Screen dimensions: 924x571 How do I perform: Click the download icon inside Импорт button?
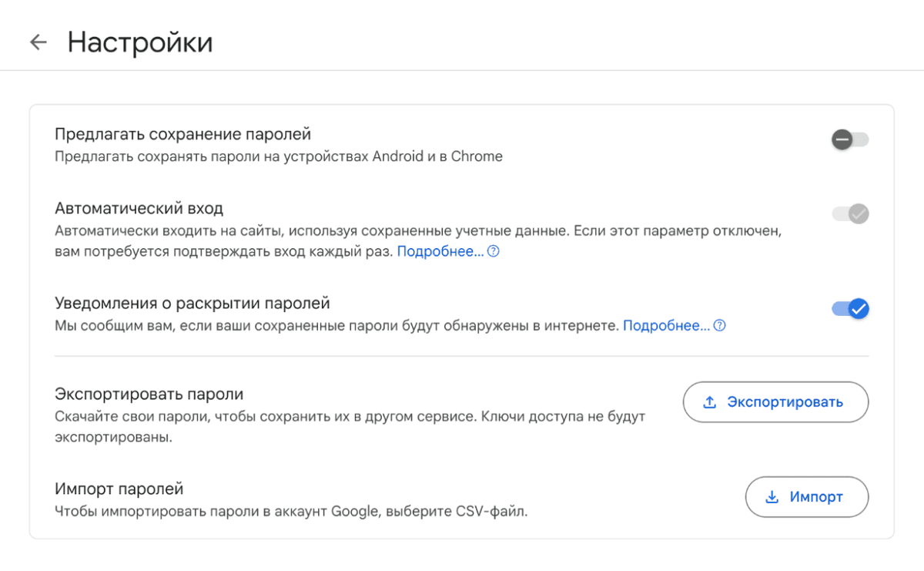[771, 497]
